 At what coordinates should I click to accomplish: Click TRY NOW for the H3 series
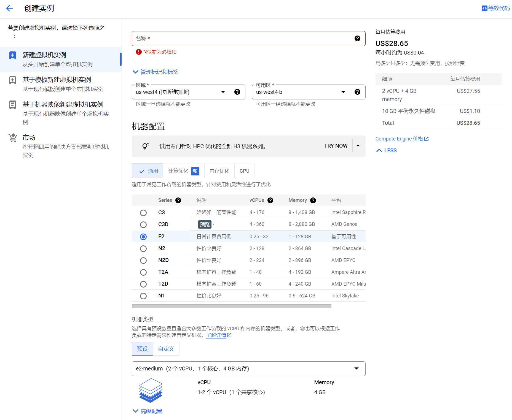[335, 146]
